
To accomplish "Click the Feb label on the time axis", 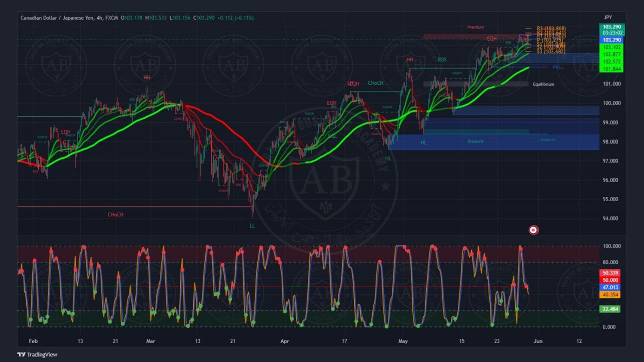I will (x=33, y=341).
